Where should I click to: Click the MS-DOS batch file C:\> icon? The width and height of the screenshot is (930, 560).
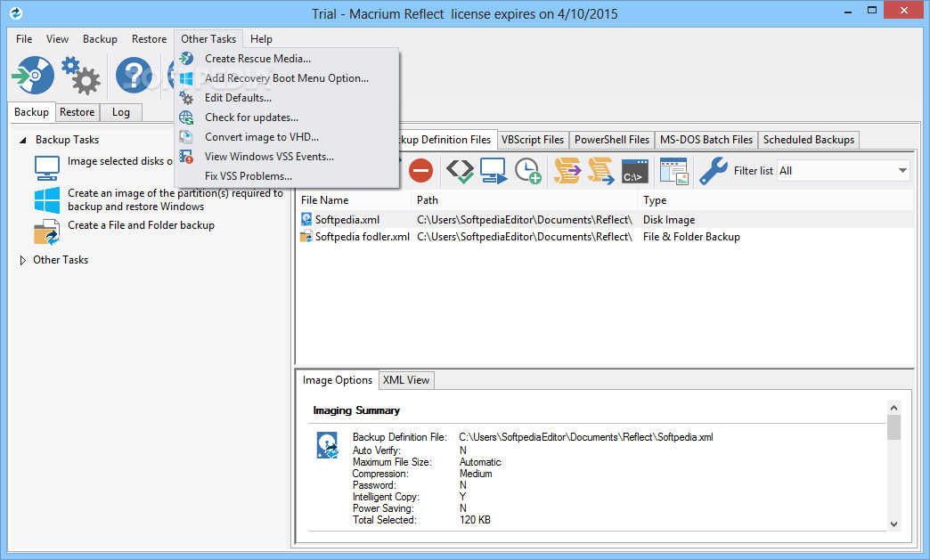coord(634,171)
